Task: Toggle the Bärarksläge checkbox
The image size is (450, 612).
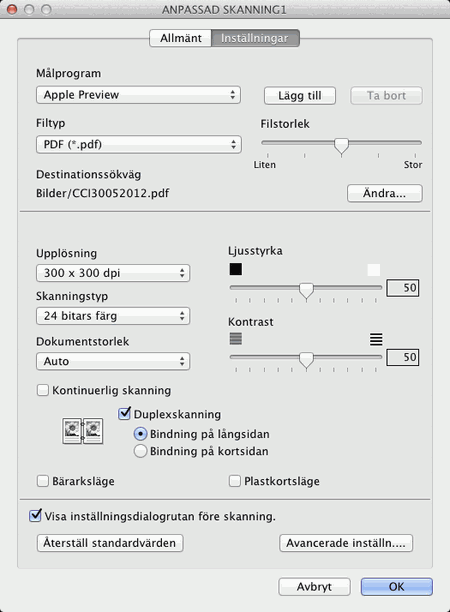Action: 43,481
